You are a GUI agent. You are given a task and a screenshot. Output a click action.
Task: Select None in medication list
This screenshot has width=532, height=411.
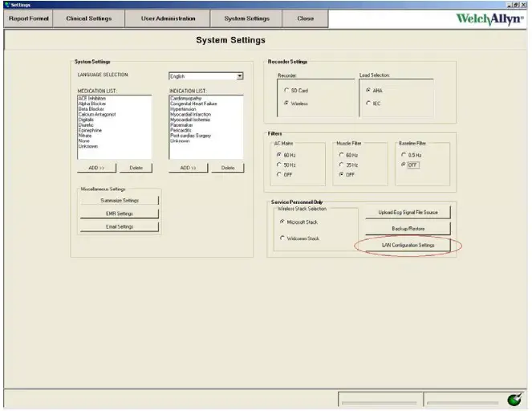click(x=83, y=140)
